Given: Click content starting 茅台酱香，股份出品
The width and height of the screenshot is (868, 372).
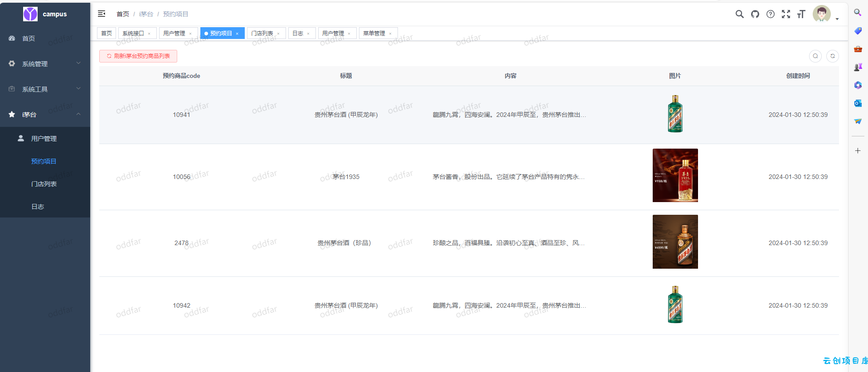Looking at the screenshot, I should 509,177.
